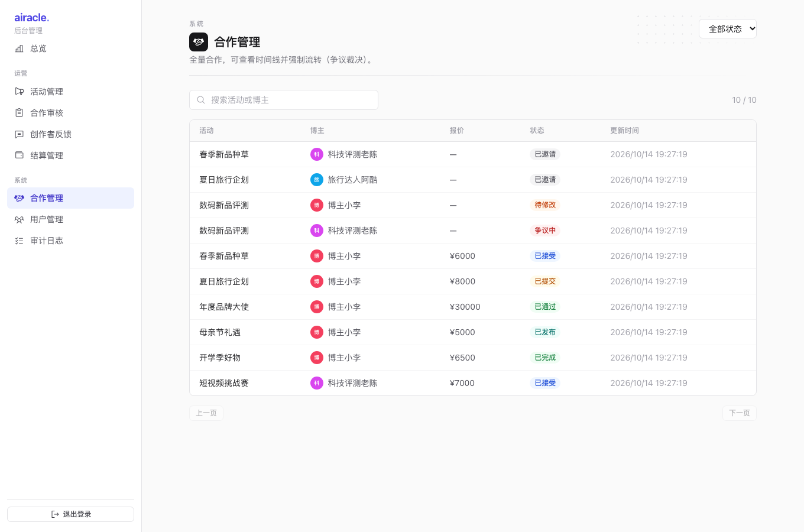Click the 总览 chart icon in sidebar

click(x=19, y=48)
